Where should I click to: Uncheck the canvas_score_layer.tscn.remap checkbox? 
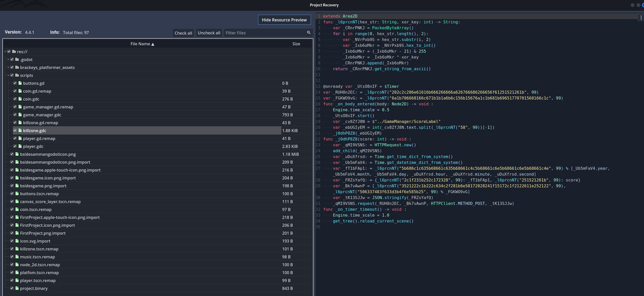[x=12, y=201]
